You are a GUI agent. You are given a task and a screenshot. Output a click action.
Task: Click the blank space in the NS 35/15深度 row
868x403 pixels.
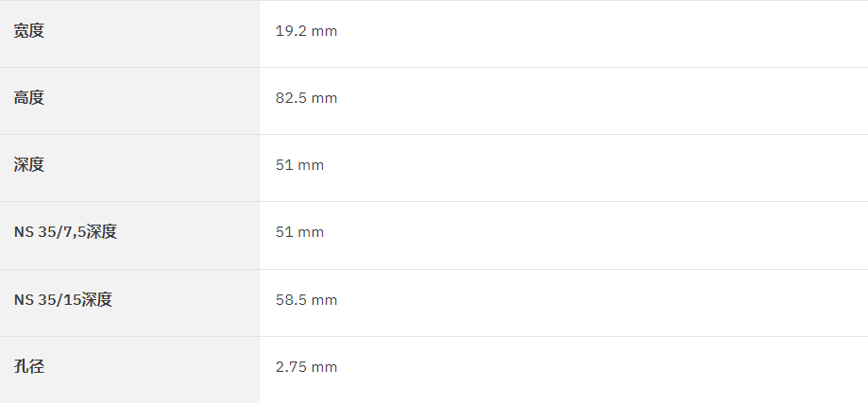pyautogui.click(x=603, y=303)
